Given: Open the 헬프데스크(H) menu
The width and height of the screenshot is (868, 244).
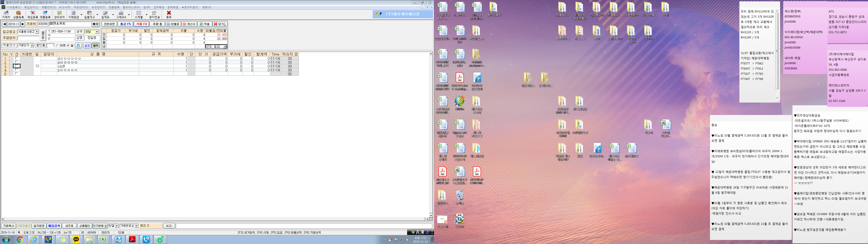Looking at the screenshot, I should (131, 7).
